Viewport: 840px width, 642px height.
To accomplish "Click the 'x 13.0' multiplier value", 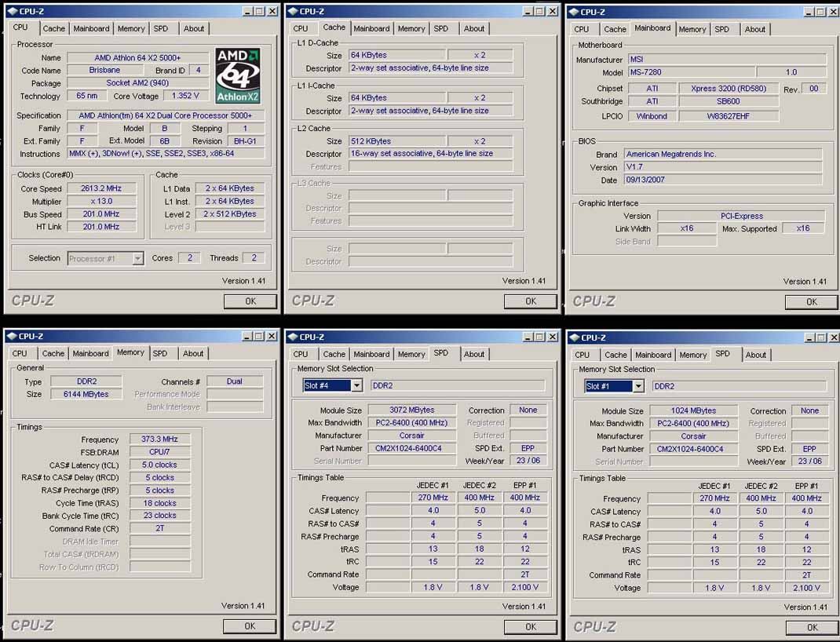I will [101, 202].
